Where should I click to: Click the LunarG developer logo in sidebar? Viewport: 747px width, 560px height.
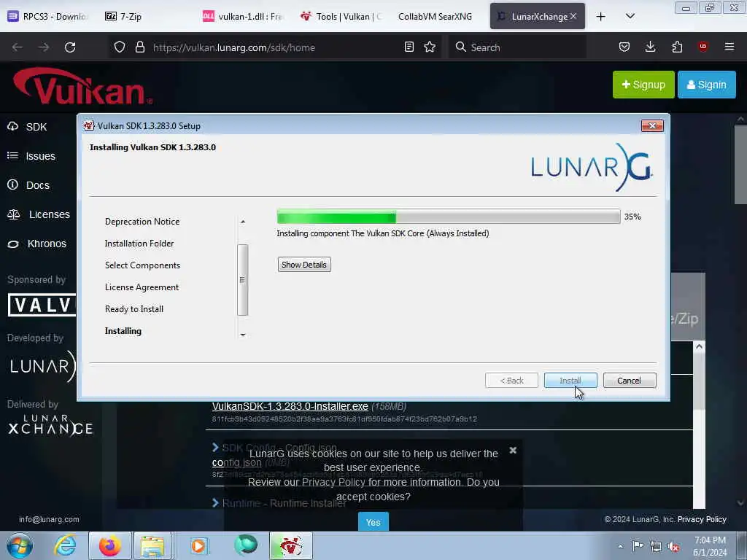[x=42, y=366]
